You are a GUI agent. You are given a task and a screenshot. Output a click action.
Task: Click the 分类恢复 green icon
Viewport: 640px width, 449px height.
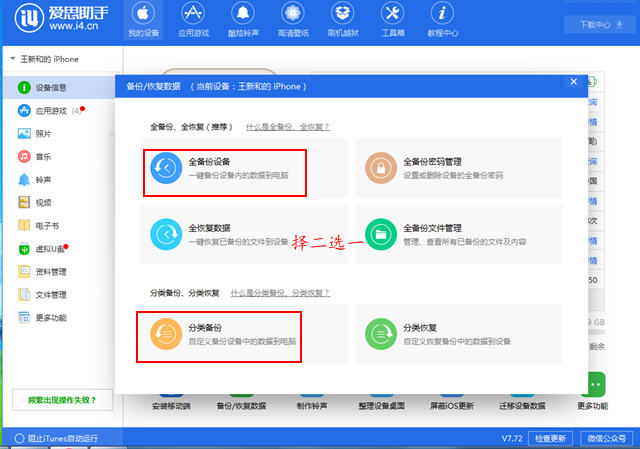(x=380, y=334)
